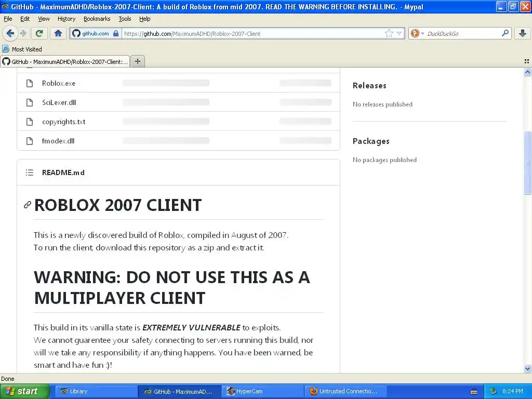Viewport: 532px width, 399px height.
Task: Open the copyrights.txt file link
Action: pos(64,122)
